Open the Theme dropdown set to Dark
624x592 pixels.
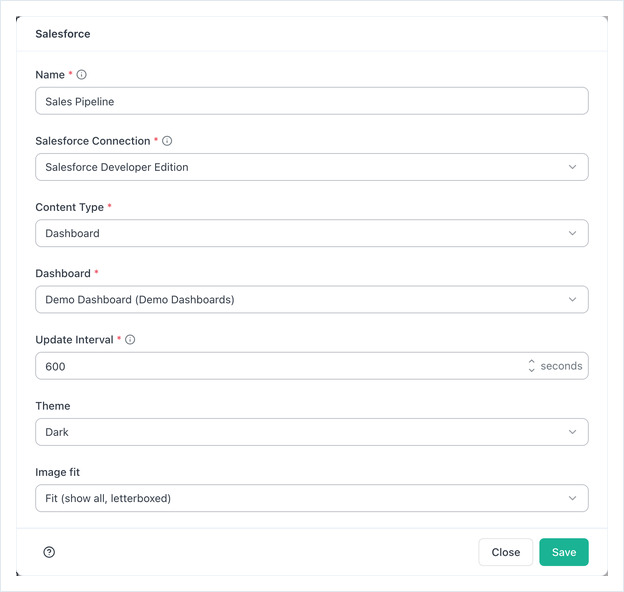pos(312,432)
